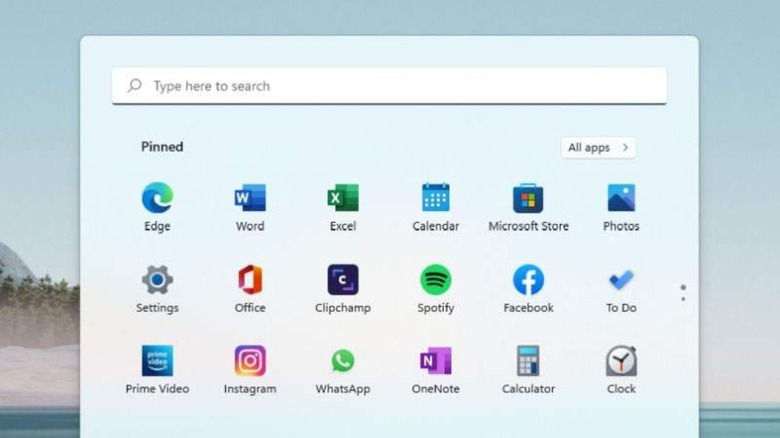This screenshot has height=438, width=780.
Task: Open the Calendar app
Action: pos(436,198)
